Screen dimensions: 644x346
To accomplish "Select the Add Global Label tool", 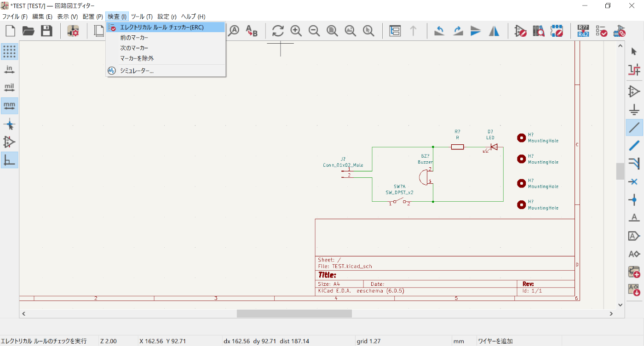I will tap(634, 236).
